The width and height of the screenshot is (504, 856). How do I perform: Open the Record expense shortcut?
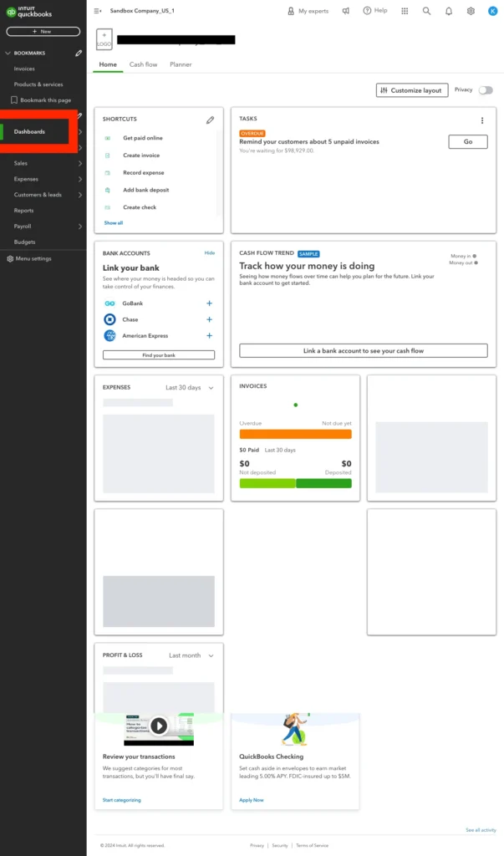[108, 173]
